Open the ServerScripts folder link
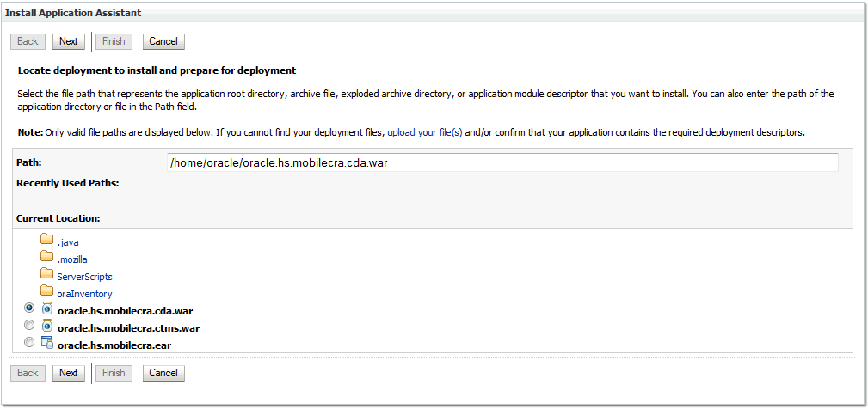 (84, 277)
